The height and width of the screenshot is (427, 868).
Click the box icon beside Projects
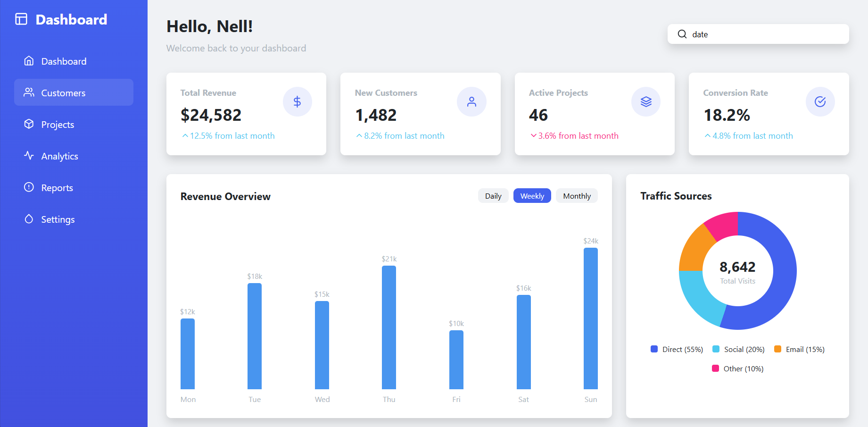click(x=29, y=124)
